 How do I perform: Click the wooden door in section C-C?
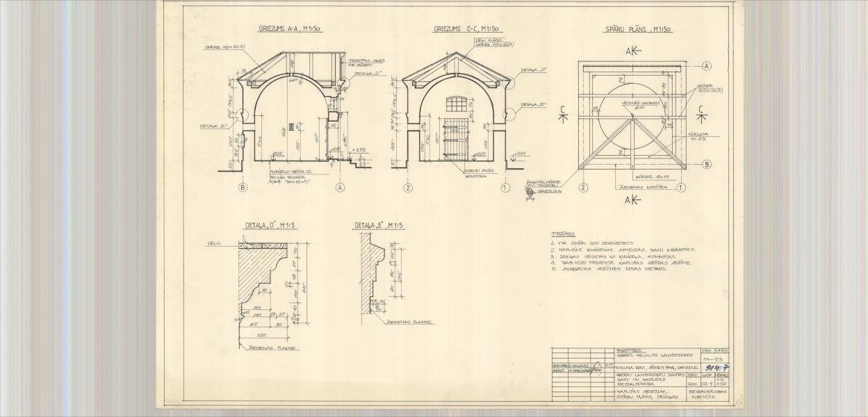coord(456,140)
